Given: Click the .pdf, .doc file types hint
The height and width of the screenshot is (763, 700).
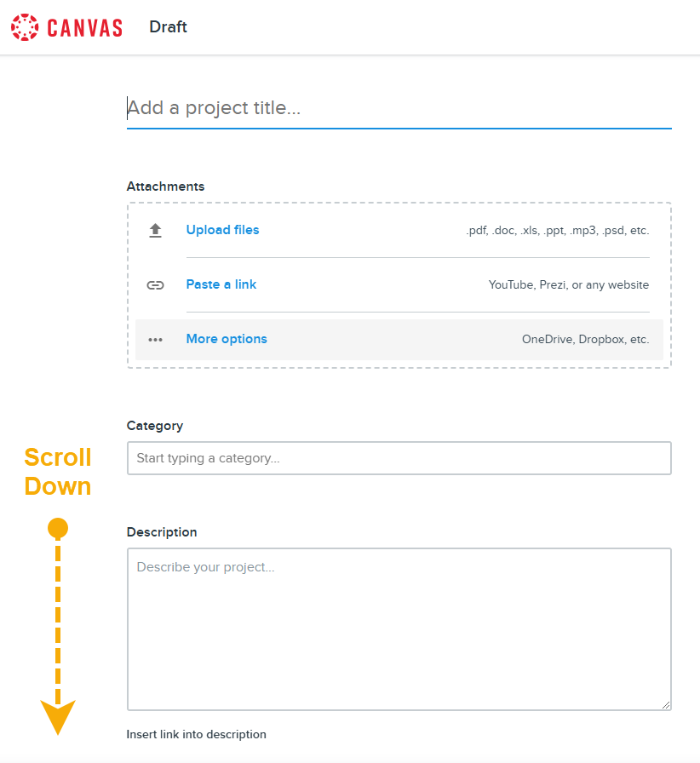Looking at the screenshot, I should 557,230.
